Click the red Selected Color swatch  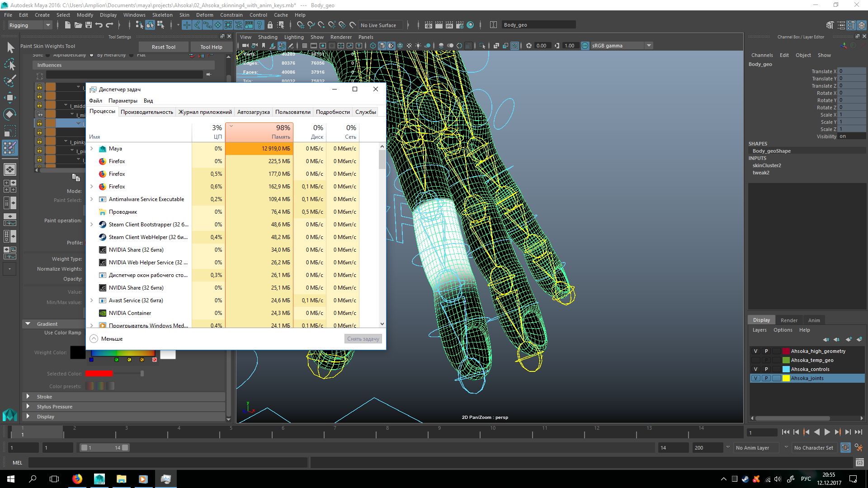pyautogui.click(x=99, y=373)
